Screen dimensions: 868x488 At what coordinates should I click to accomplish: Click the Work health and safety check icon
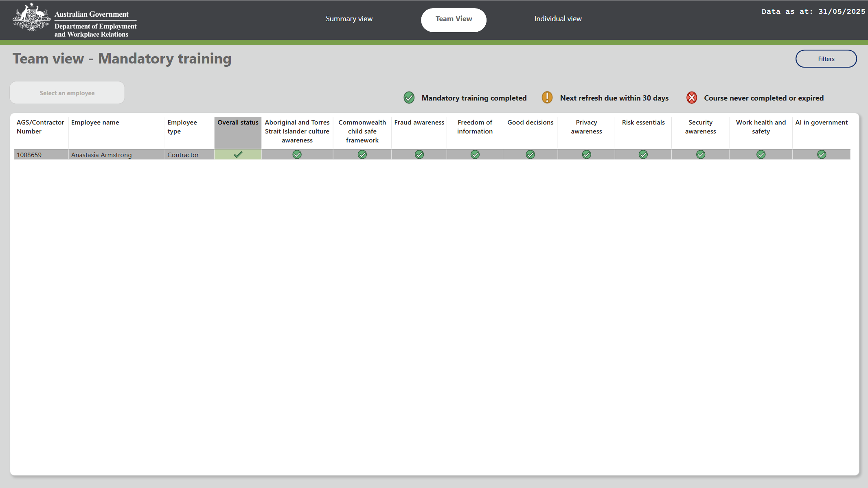761,155
